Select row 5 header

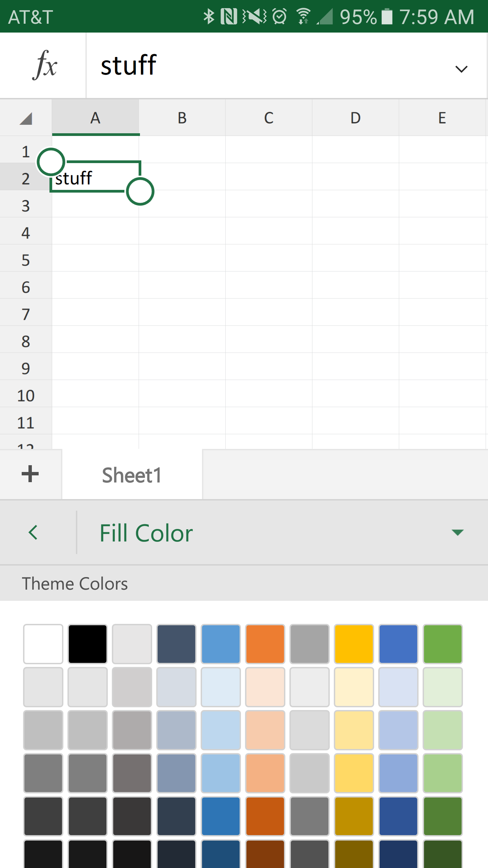[26, 260]
